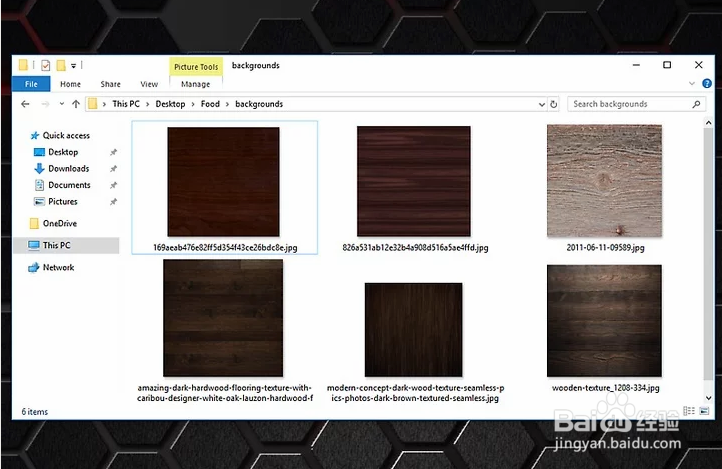Click file name wooden-texture_1208-334.jpg
Image resolution: width=722 pixels, height=469 pixels.
606,388
